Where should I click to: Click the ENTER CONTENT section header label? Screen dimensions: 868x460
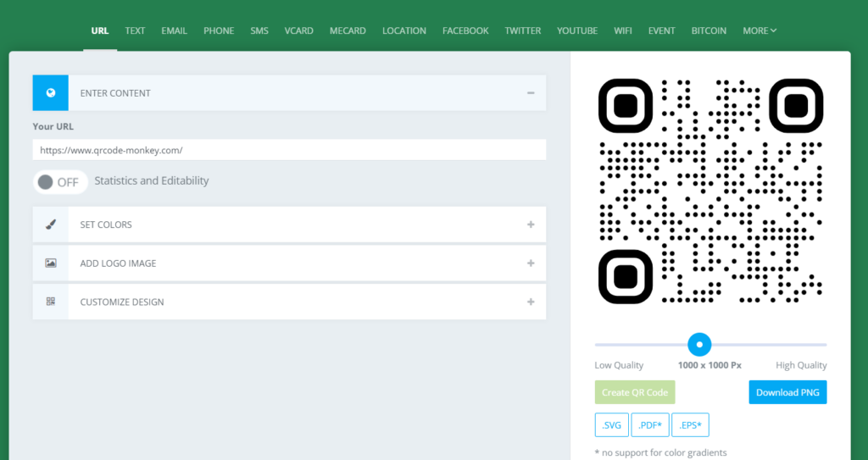[115, 93]
